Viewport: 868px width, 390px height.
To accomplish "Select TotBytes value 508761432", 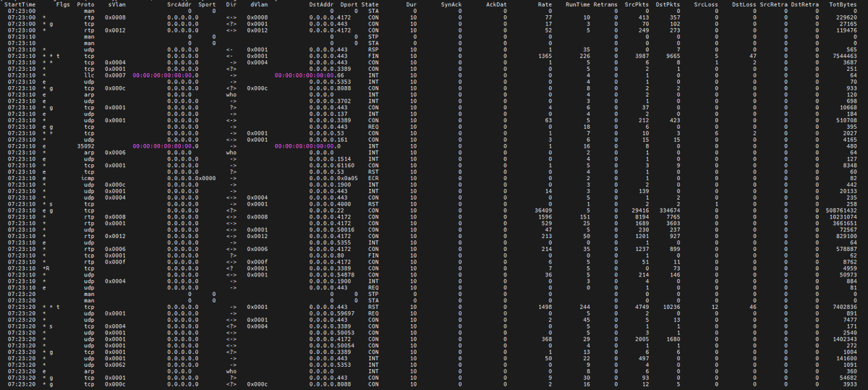I will click(842, 210).
